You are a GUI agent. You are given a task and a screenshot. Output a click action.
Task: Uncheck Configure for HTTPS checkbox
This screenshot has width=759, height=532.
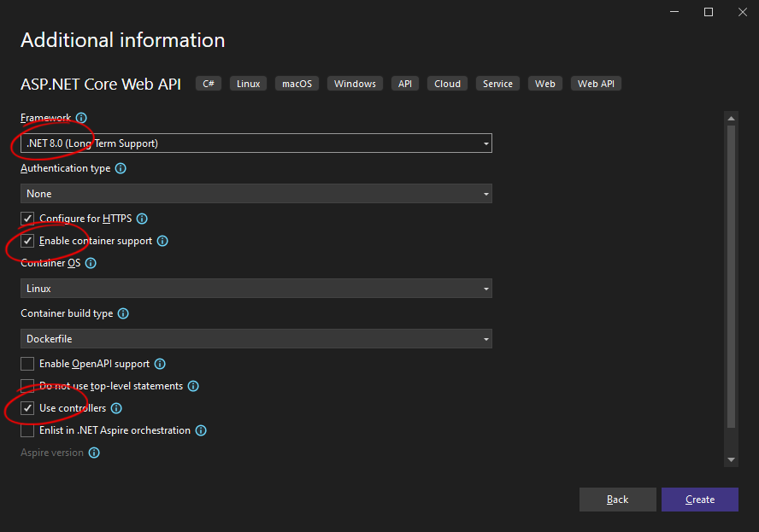point(27,219)
